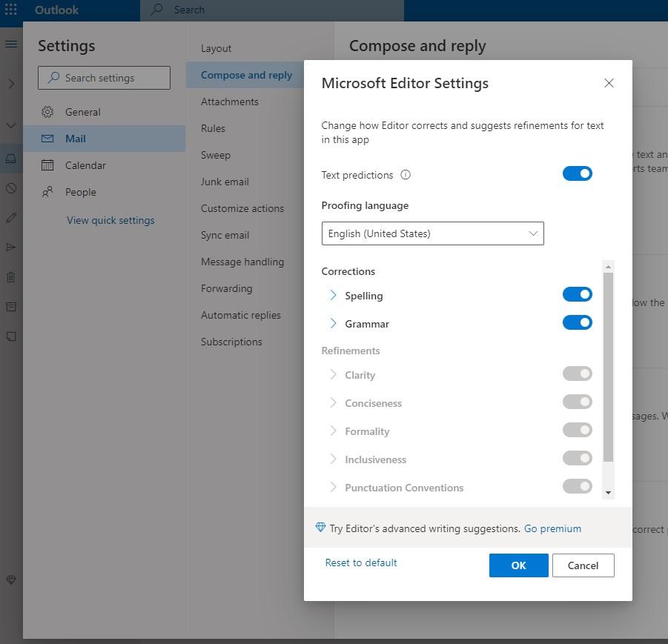
Task: Click the deleted items trash icon
Action: pyautogui.click(x=11, y=277)
